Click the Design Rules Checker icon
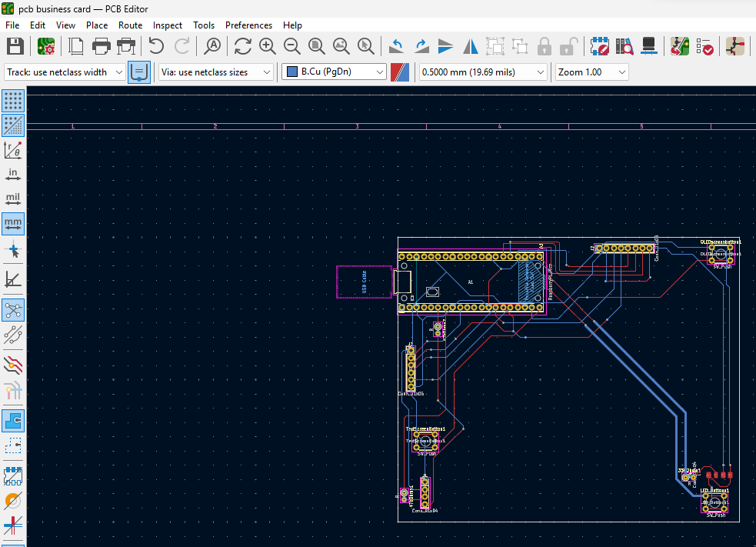The width and height of the screenshot is (756, 547). [x=704, y=46]
